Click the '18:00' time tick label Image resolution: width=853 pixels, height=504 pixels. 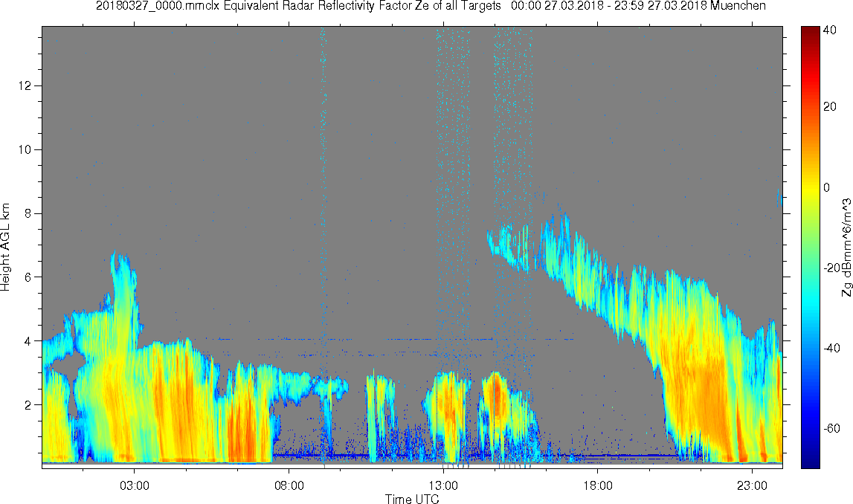pyautogui.click(x=597, y=485)
